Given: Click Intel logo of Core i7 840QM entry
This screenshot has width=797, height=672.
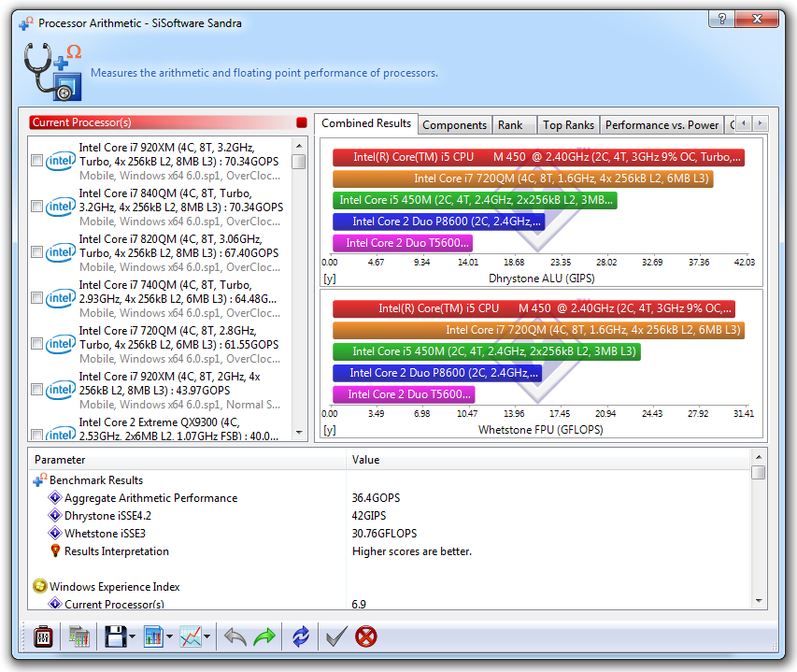Looking at the screenshot, I should [x=61, y=207].
